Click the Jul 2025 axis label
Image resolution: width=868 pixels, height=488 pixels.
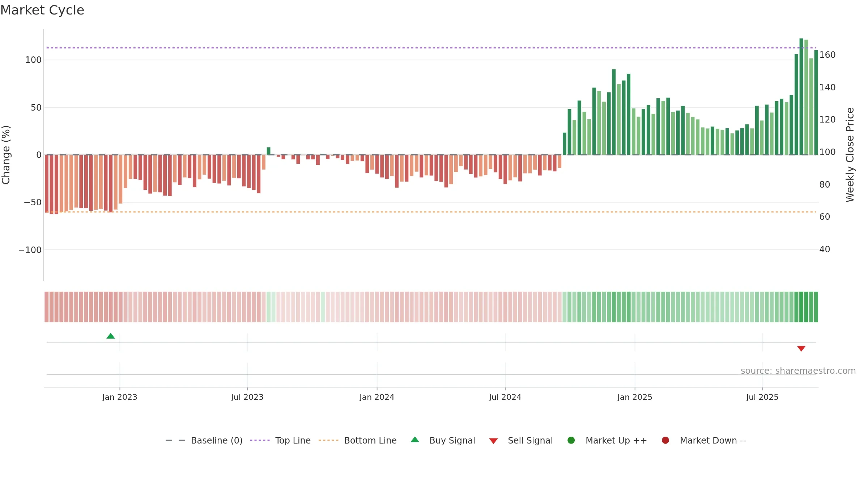(x=762, y=397)
